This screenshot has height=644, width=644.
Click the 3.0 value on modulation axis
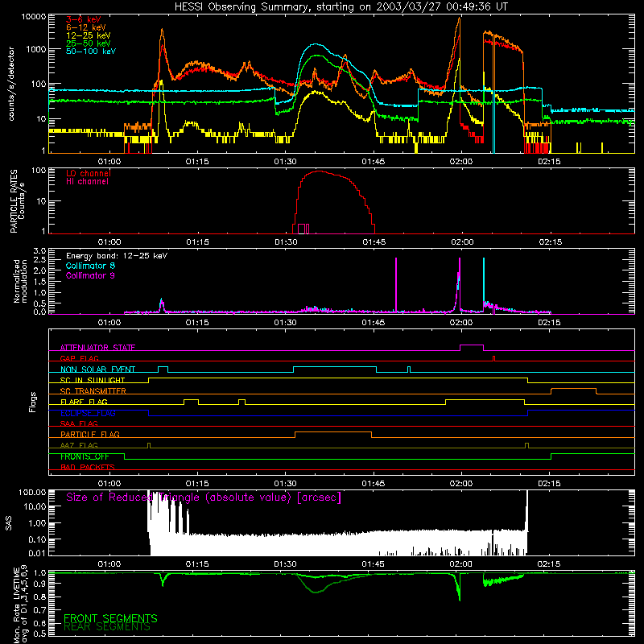39,251
